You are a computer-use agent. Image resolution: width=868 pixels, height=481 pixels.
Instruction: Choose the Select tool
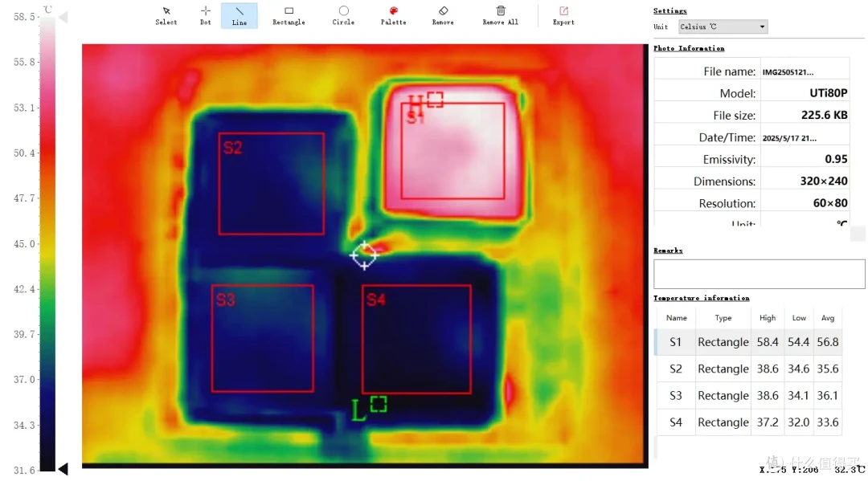point(166,16)
